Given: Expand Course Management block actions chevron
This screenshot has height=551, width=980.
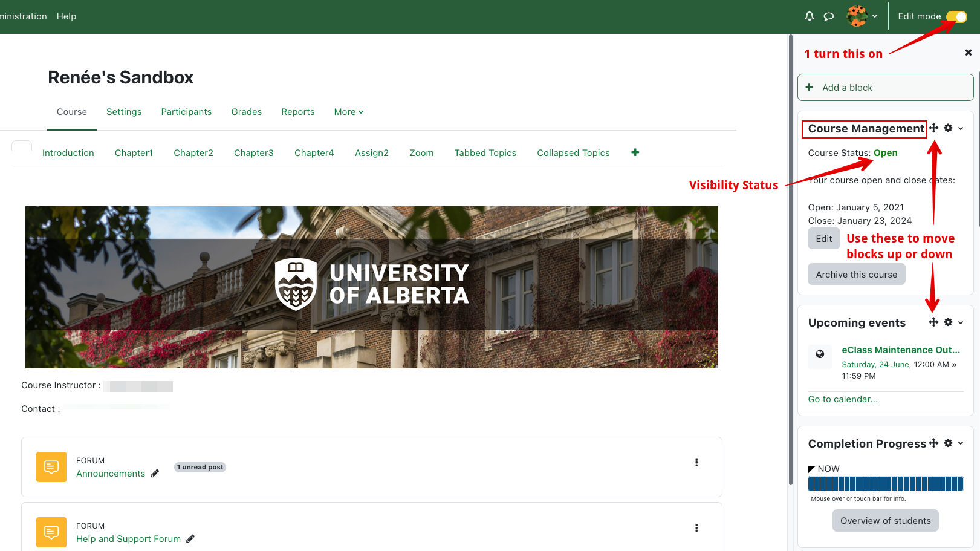Looking at the screenshot, I should 961,128.
